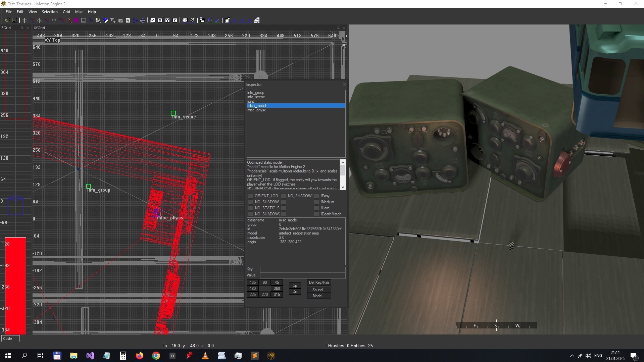Open Google Chrome from the taskbar
This screenshot has height=362, width=644.
(x=156, y=356)
